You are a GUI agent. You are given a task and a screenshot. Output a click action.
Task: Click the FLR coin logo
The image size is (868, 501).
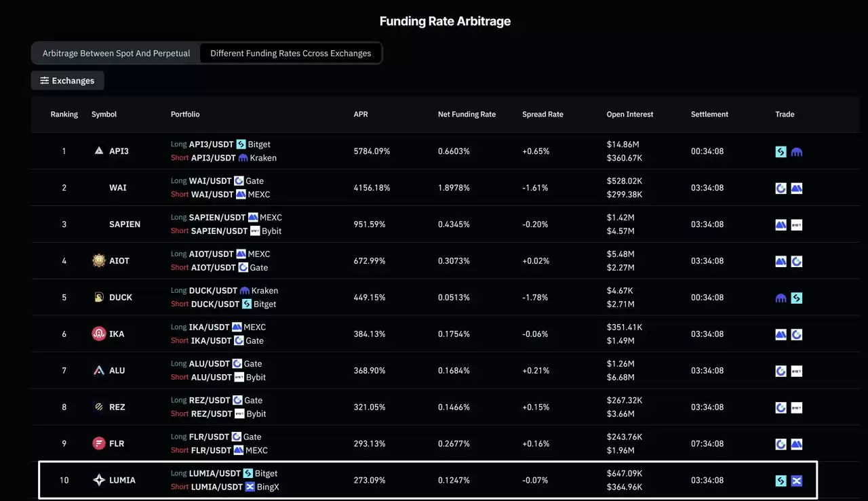(x=99, y=444)
